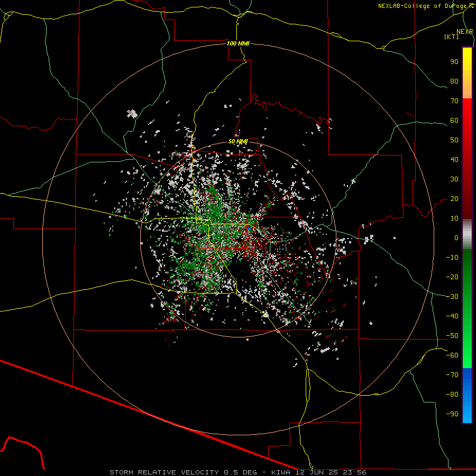
Task: Click the NEXLAB-College of DuPage label
Action: click(x=423, y=6)
